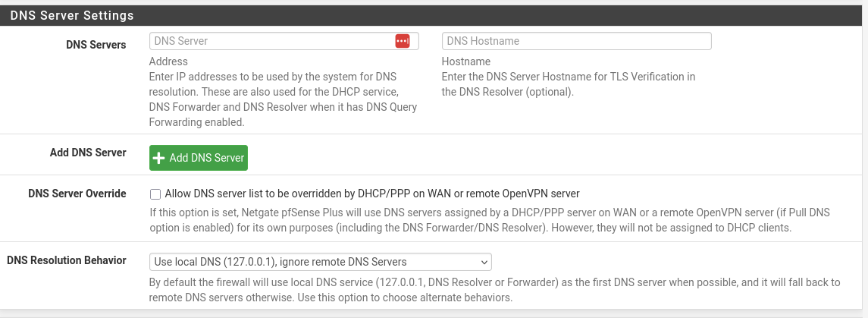The width and height of the screenshot is (868, 318).
Task: Open the DNS Resolution Behavior dropdown
Action: coord(320,262)
